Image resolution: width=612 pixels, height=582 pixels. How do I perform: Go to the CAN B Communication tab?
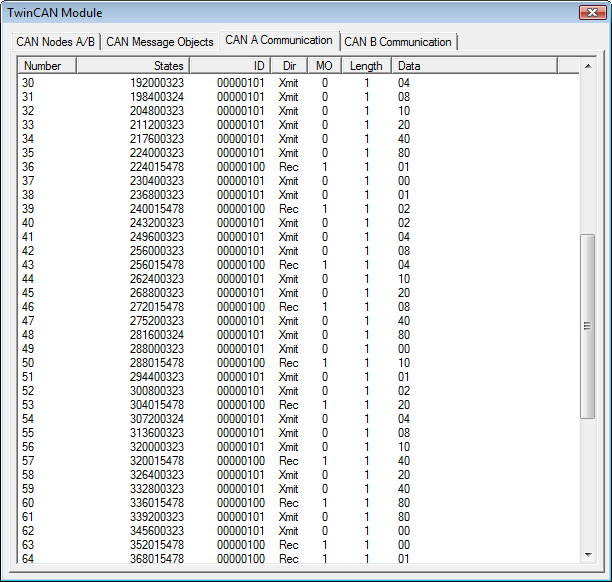pyautogui.click(x=398, y=42)
